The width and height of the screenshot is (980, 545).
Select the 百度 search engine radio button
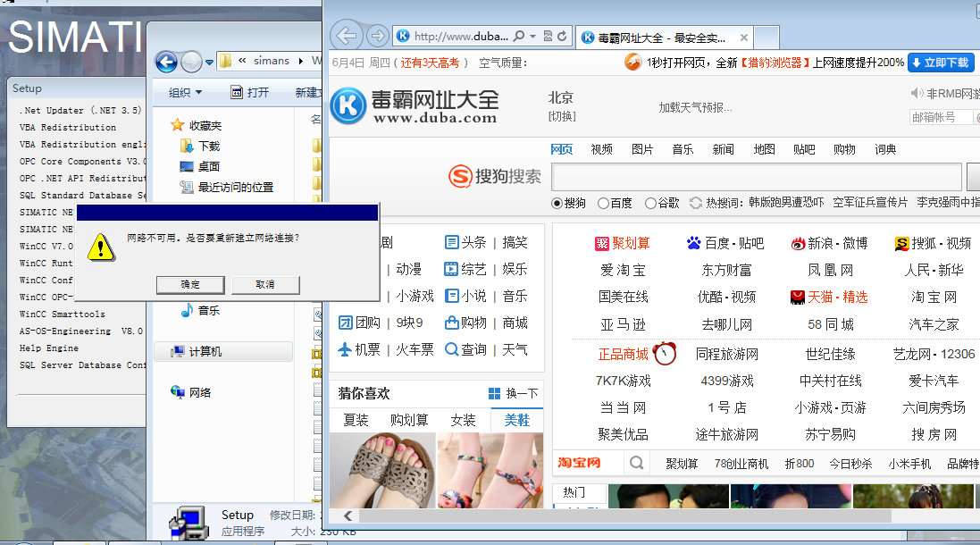(603, 203)
